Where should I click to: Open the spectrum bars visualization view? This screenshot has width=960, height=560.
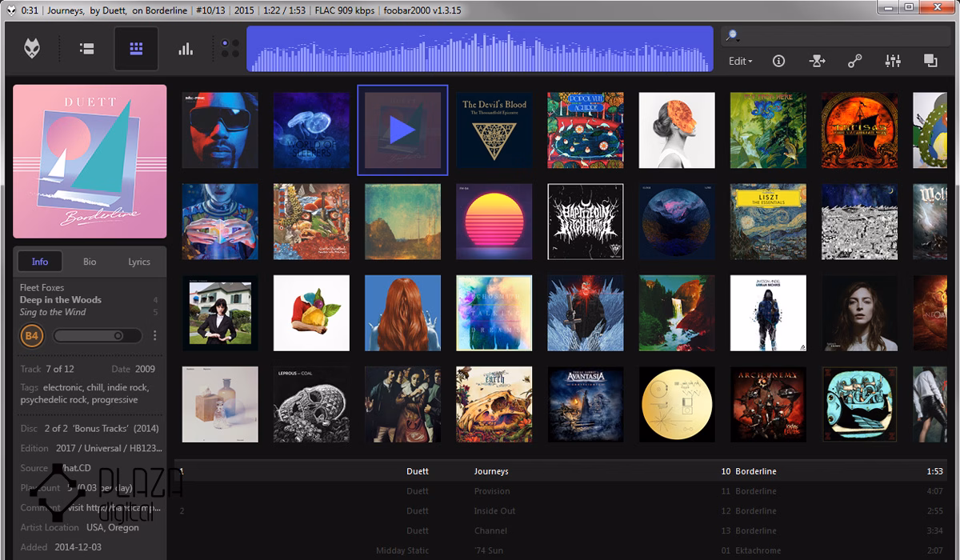tap(186, 49)
